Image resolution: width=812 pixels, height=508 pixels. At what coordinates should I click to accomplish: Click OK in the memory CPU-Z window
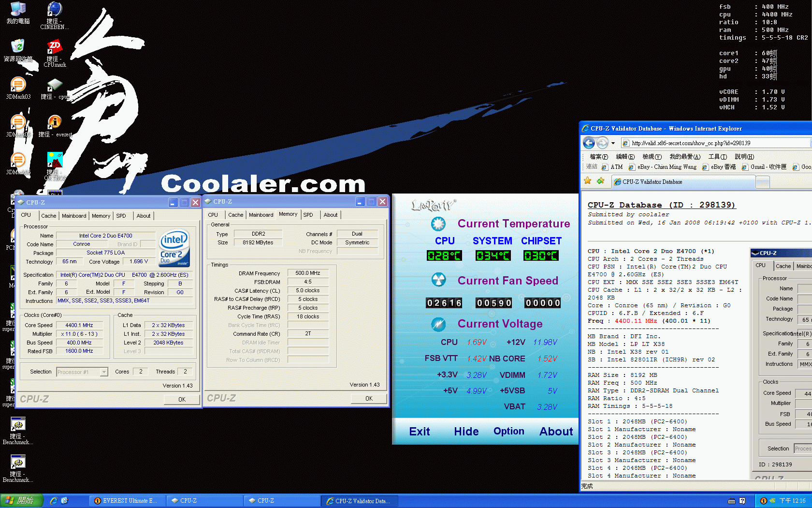pyautogui.click(x=369, y=398)
